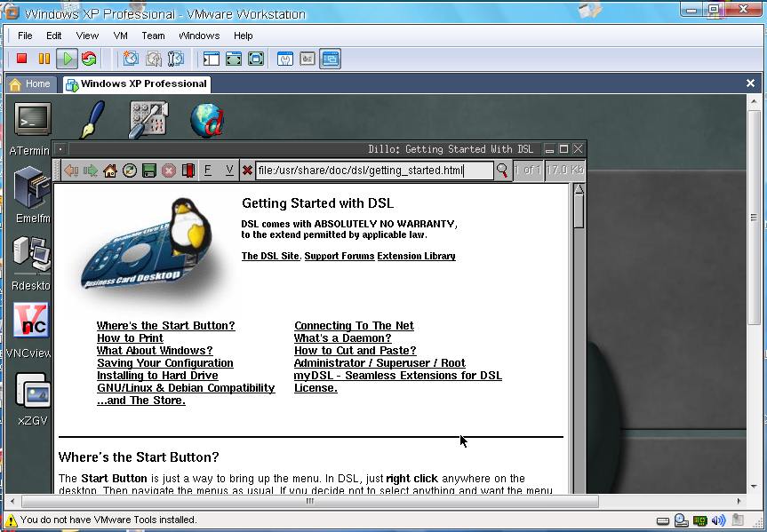Open the License. link
Image resolution: width=767 pixels, height=532 pixels.
(x=316, y=388)
